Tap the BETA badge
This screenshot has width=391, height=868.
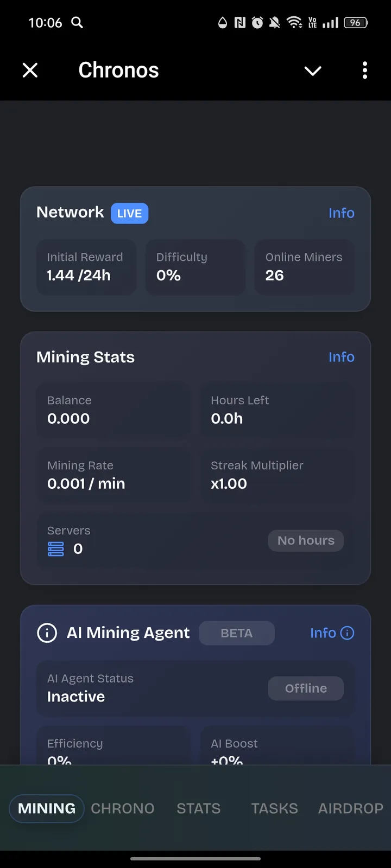(x=236, y=633)
